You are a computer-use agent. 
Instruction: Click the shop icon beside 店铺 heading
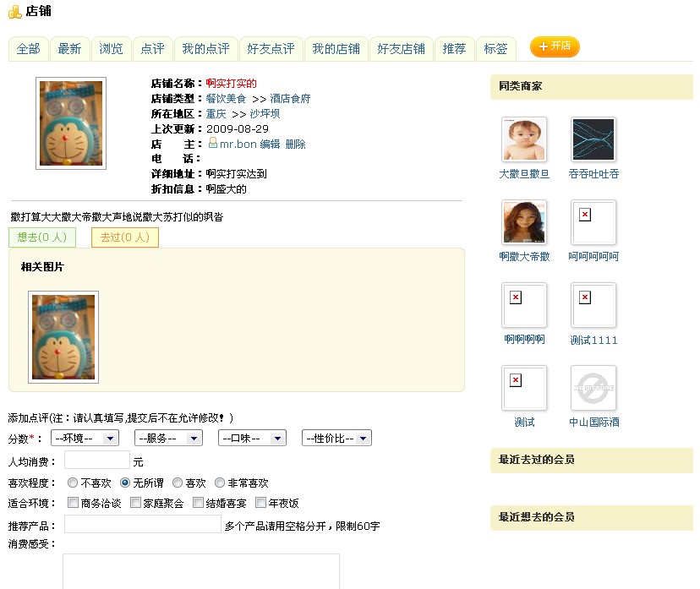click(x=14, y=12)
